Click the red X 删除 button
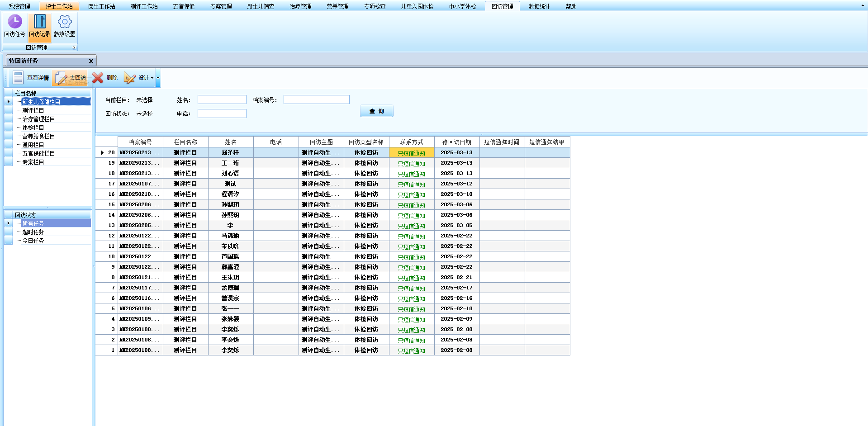The image size is (868, 426). coord(105,78)
